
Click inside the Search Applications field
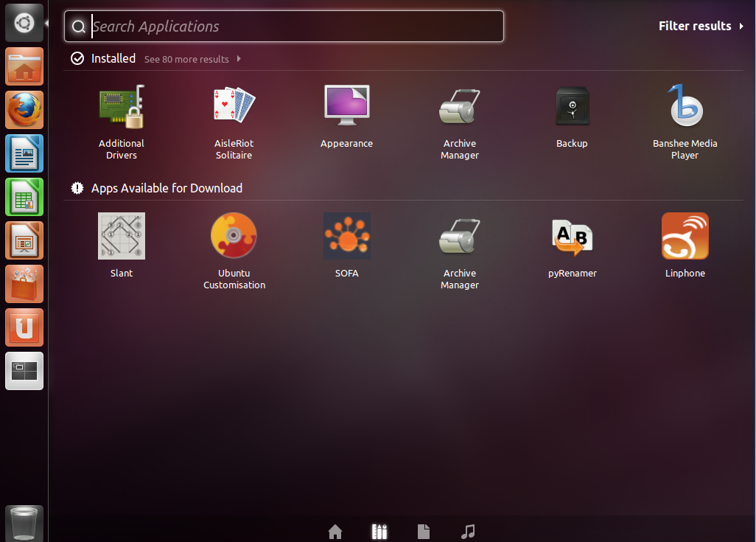pos(284,26)
